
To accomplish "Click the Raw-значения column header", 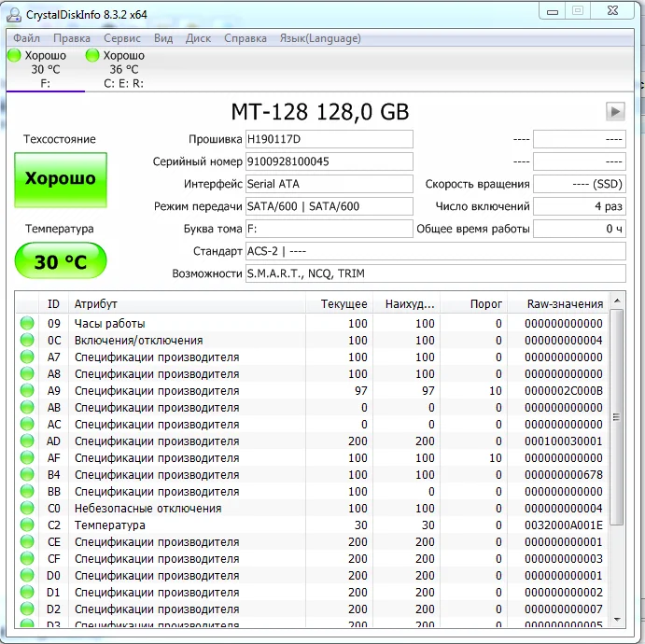I will 558,304.
